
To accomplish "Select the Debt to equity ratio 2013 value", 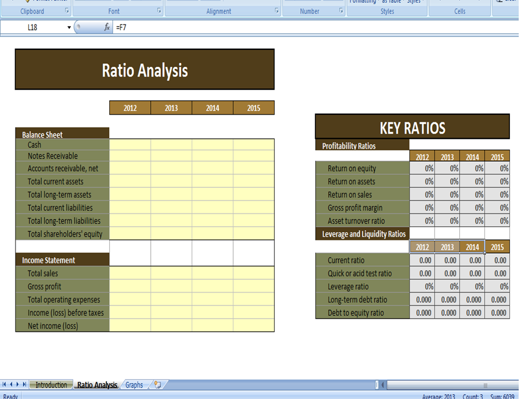I will [x=447, y=313].
